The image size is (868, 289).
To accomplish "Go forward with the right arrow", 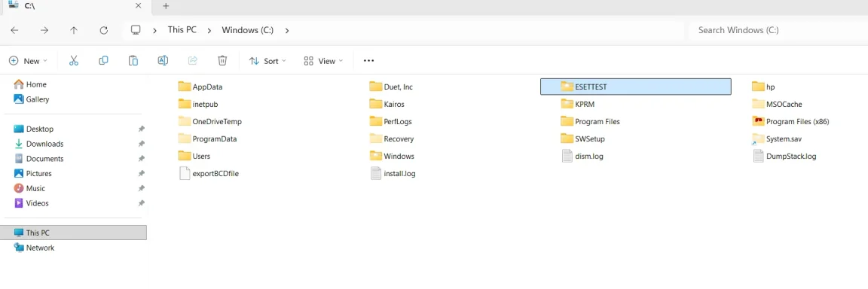I will 44,30.
